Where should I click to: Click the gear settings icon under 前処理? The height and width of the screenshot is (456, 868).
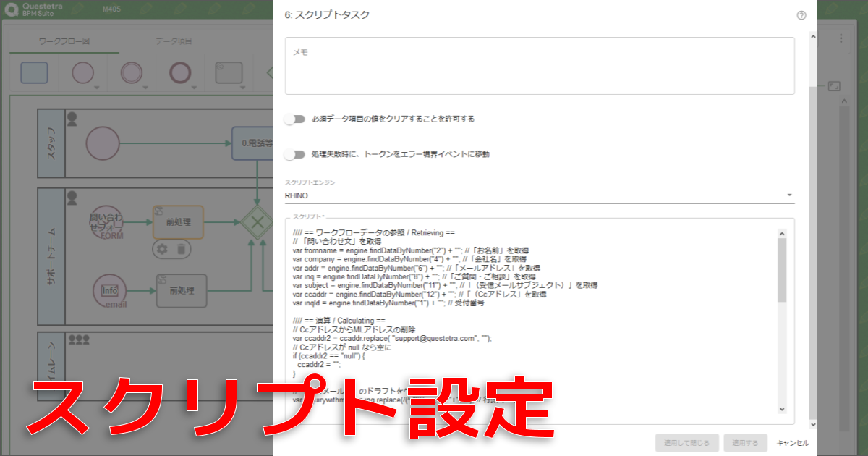[x=162, y=249]
